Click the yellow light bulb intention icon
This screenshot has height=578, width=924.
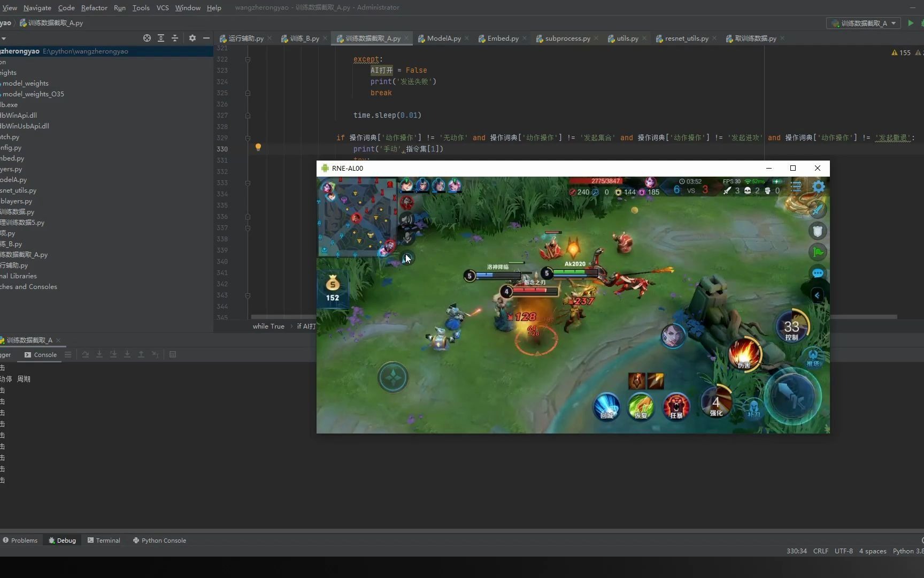[x=258, y=147]
